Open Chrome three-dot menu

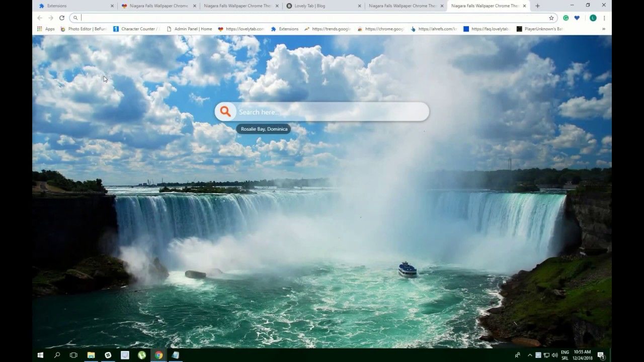click(x=604, y=18)
